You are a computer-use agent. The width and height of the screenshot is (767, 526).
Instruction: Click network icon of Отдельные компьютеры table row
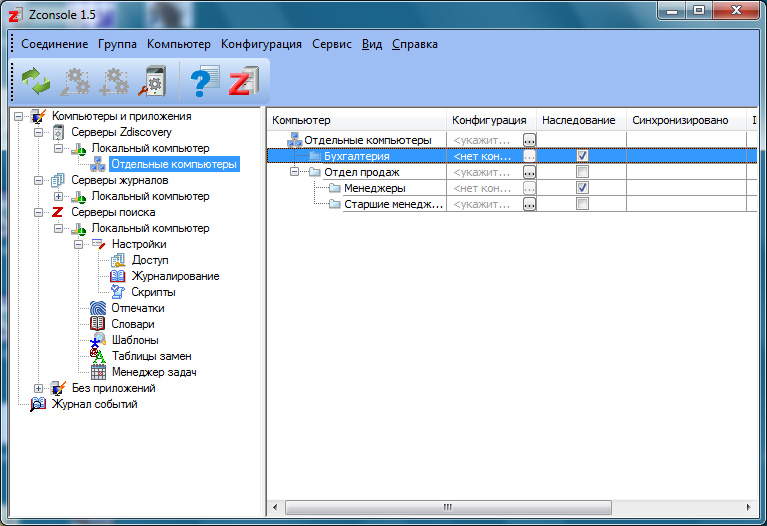294,140
